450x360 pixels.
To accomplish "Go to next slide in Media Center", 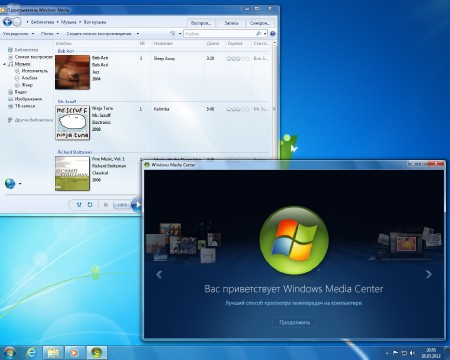I will click(429, 274).
